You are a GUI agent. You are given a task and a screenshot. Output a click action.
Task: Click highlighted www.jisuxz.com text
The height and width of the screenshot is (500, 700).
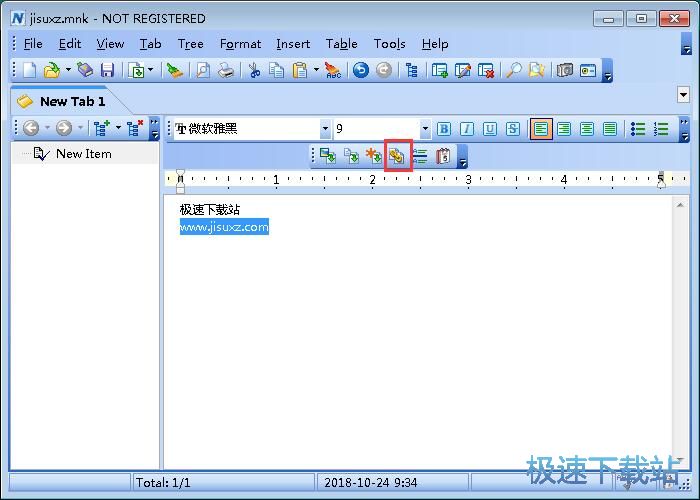pos(224,227)
